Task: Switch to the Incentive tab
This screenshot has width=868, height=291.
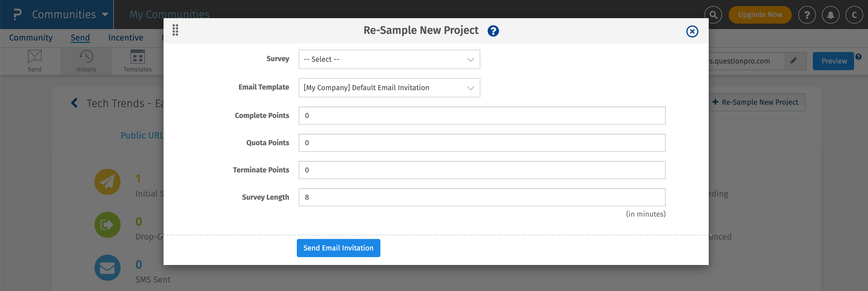Action: tap(125, 38)
